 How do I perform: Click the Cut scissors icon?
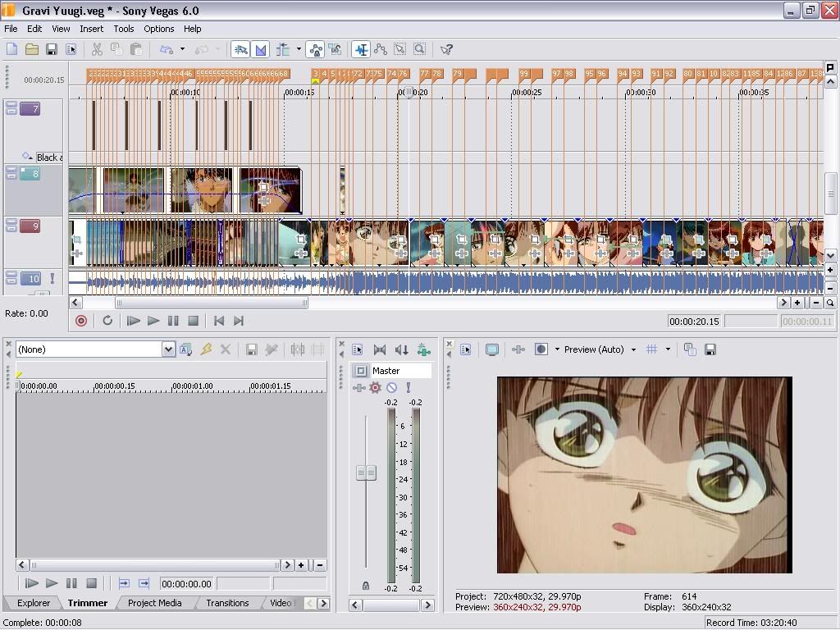tap(97, 49)
